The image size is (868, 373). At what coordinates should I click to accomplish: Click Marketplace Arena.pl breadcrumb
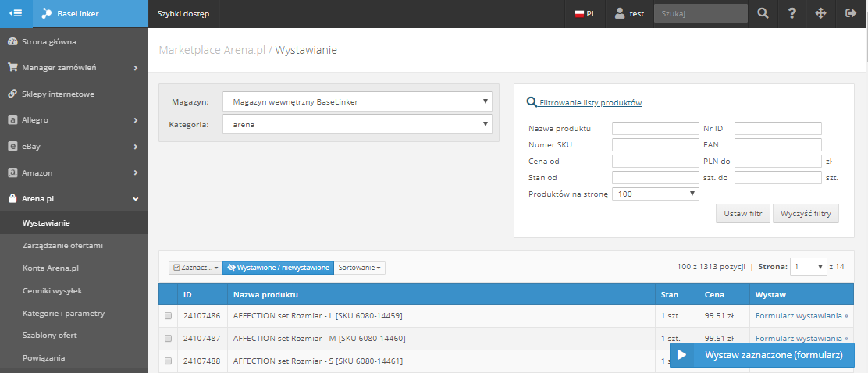[212, 51]
